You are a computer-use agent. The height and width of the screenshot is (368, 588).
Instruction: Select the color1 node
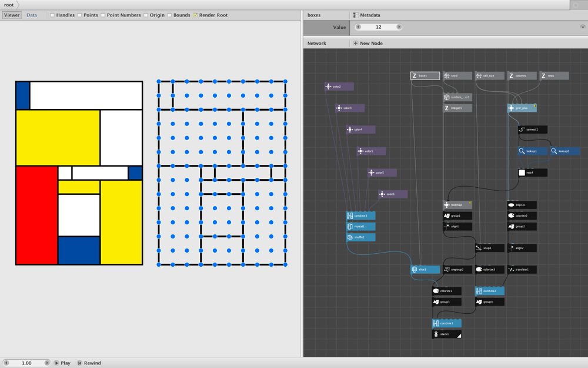(371, 151)
